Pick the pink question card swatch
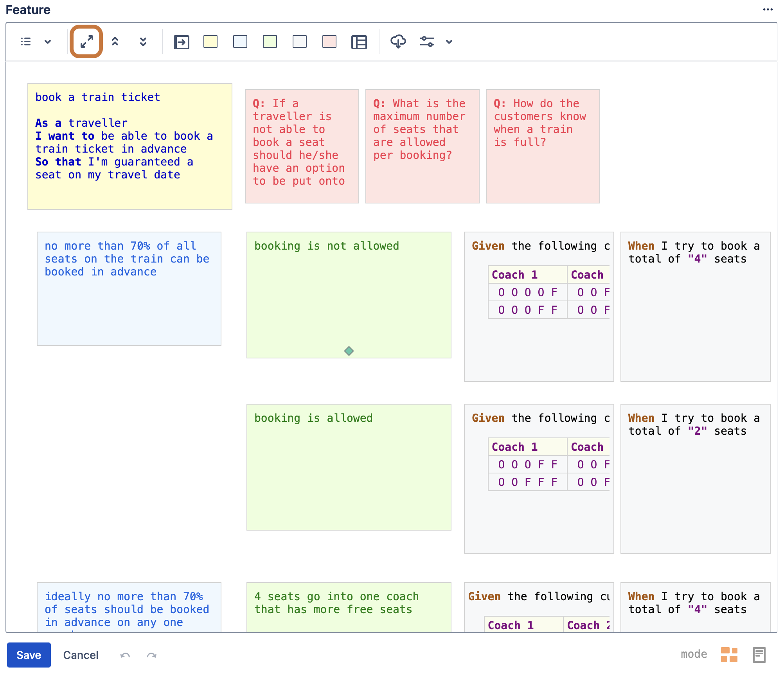This screenshot has height=673, width=784. tap(329, 41)
